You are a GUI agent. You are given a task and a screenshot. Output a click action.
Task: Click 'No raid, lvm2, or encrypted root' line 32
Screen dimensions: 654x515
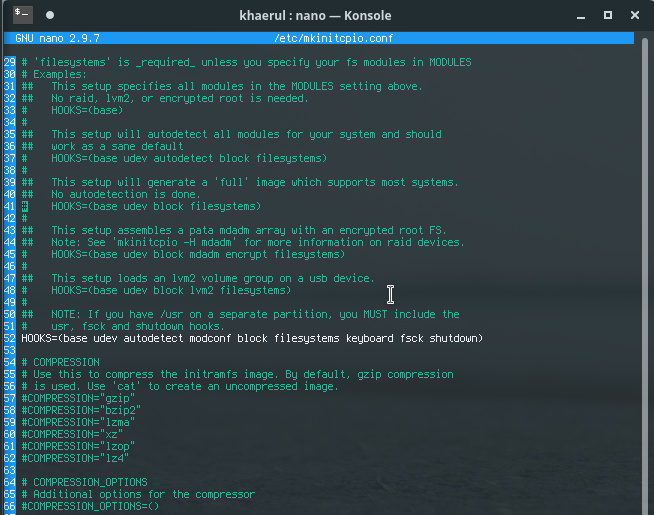pos(180,98)
